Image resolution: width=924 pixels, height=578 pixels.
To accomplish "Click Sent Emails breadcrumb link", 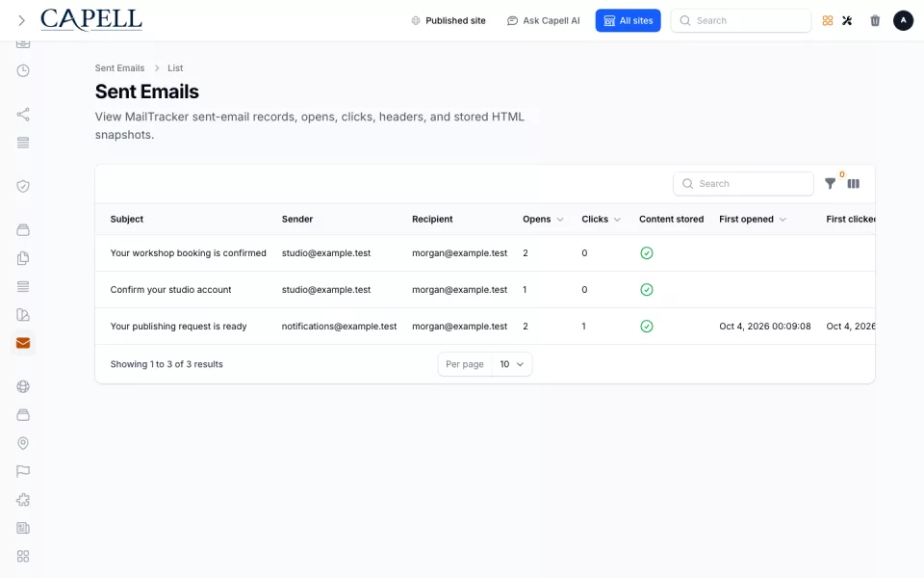I will [119, 68].
